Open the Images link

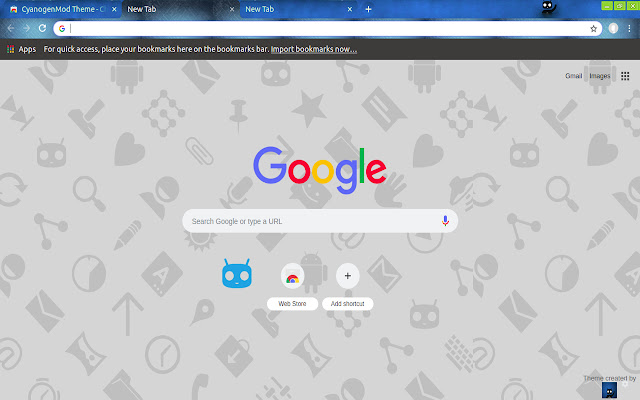pos(600,76)
